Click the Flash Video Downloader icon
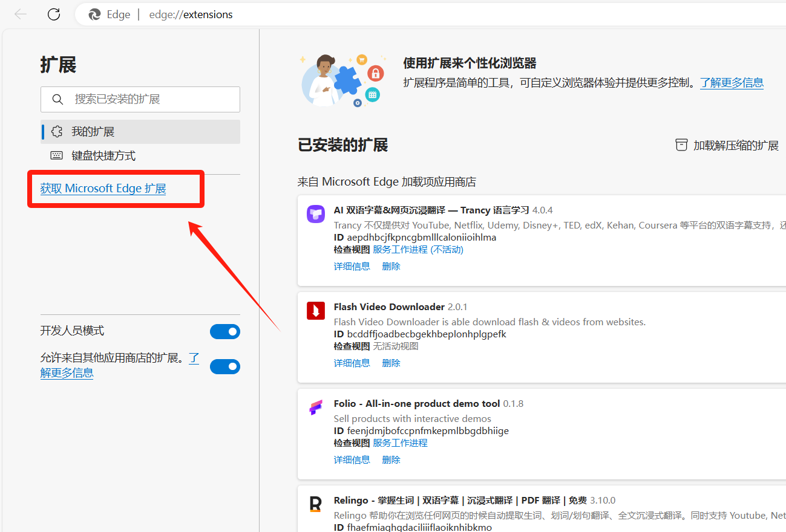Viewport: 786px width, 532px height. (x=315, y=311)
